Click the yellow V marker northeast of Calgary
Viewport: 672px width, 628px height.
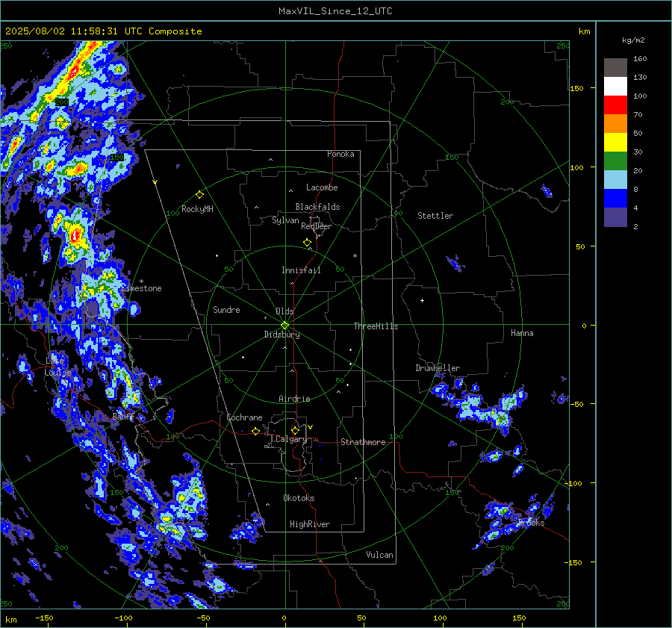pyautogui.click(x=311, y=427)
